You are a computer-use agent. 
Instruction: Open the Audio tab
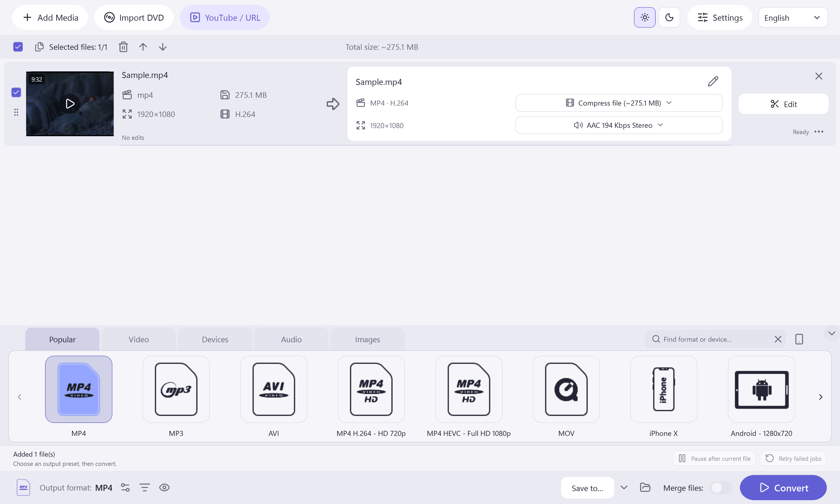291,339
